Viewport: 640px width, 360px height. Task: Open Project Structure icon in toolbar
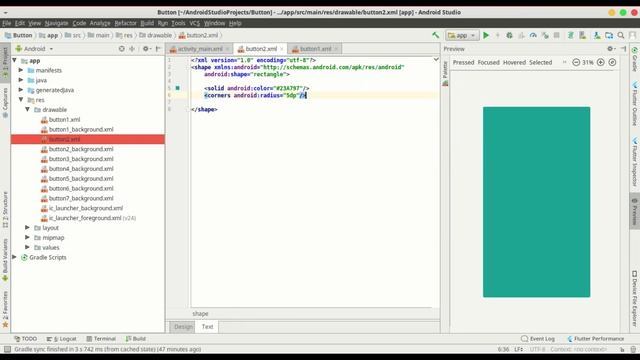click(x=609, y=36)
